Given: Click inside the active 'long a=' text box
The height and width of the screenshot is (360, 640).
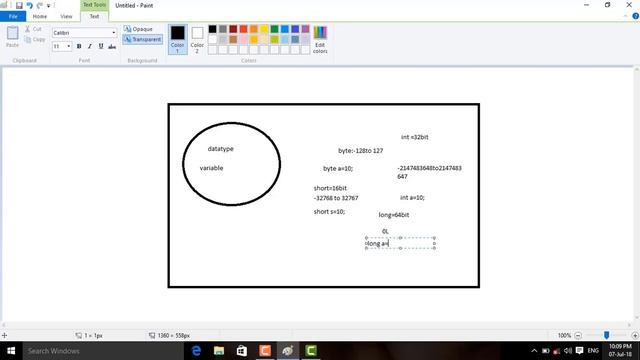Looking at the screenshot, I should (x=400, y=243).
